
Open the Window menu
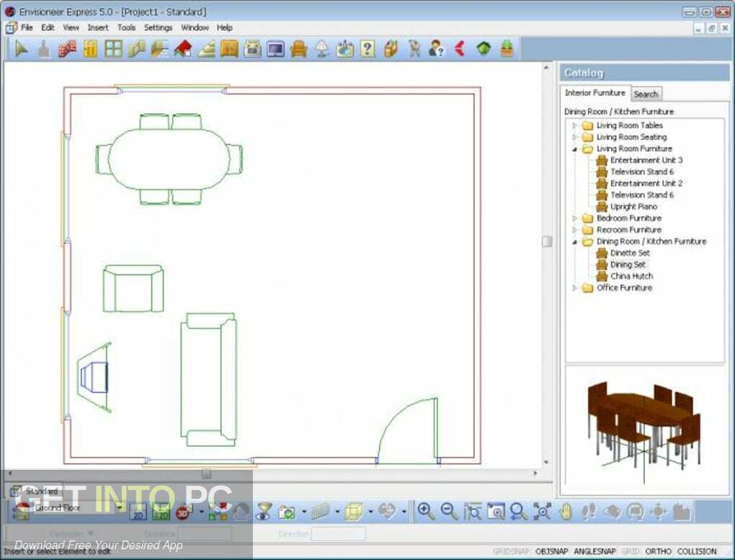(x=195, y=27)
